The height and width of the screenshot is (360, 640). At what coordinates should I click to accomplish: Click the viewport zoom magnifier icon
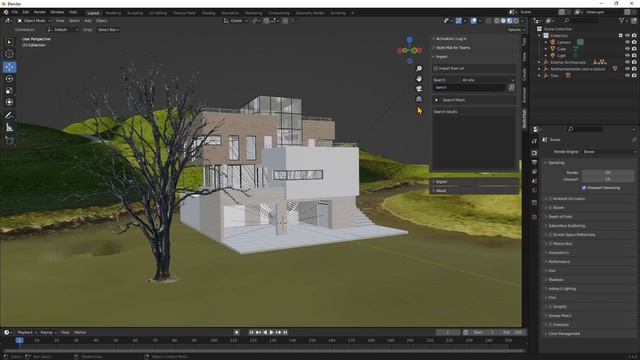coord(419,69)
